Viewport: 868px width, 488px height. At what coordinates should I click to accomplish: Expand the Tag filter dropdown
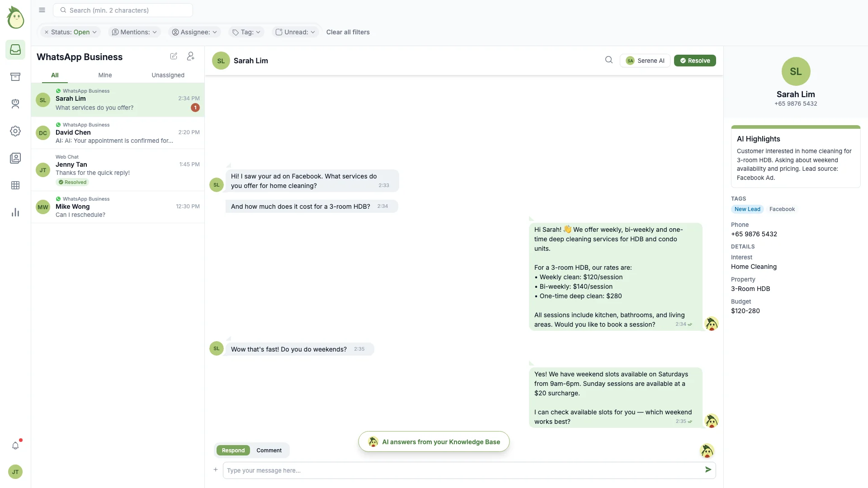[246, 32]
